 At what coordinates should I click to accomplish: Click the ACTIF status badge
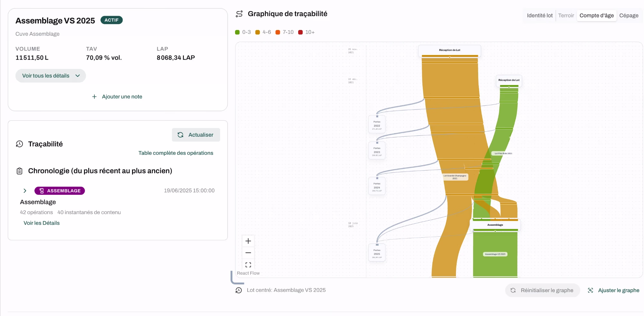[x=111, y=20]
